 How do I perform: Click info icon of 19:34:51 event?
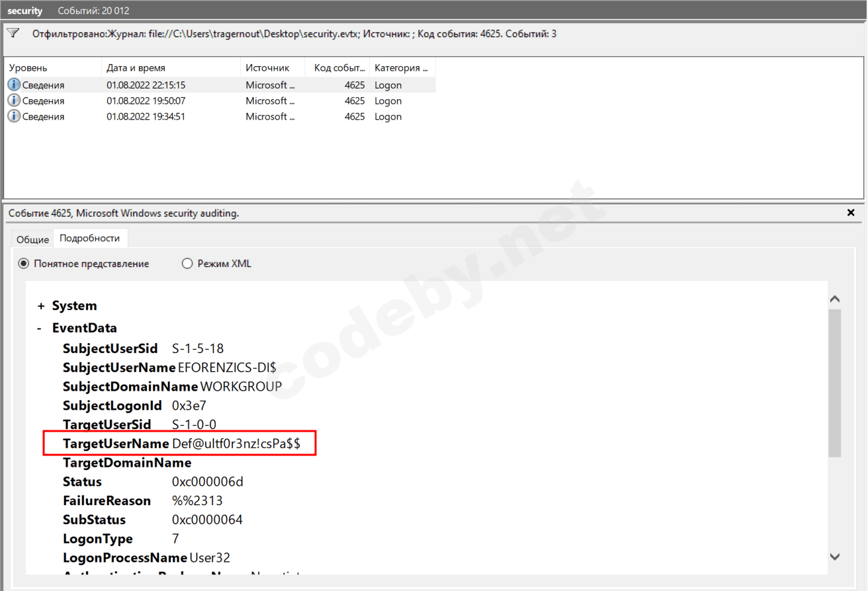(x=14, y=116)
